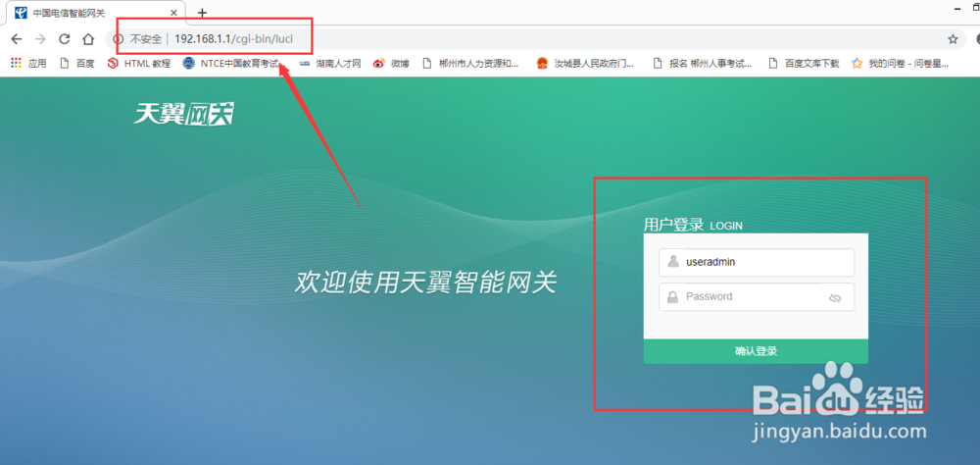The image size is (980, 465).
Task: Open the 微博 bookmark
Action: click(391, 63)
